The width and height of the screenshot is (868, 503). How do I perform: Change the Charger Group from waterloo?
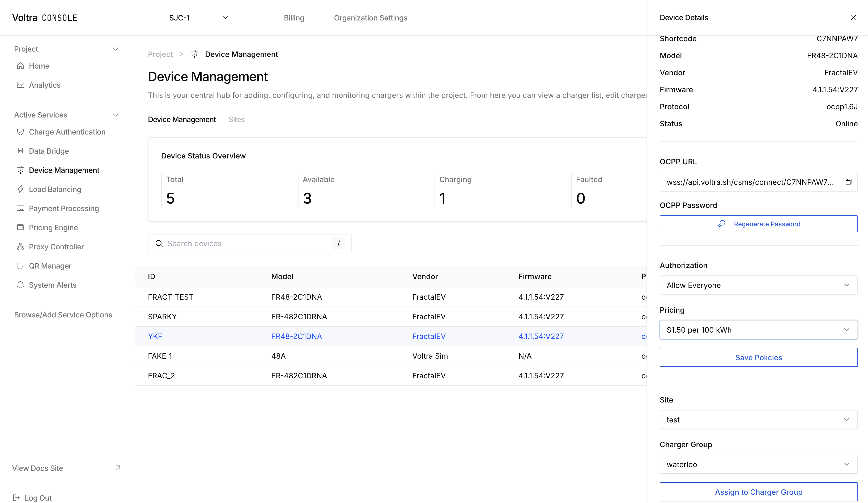click(x=759, y=464)
